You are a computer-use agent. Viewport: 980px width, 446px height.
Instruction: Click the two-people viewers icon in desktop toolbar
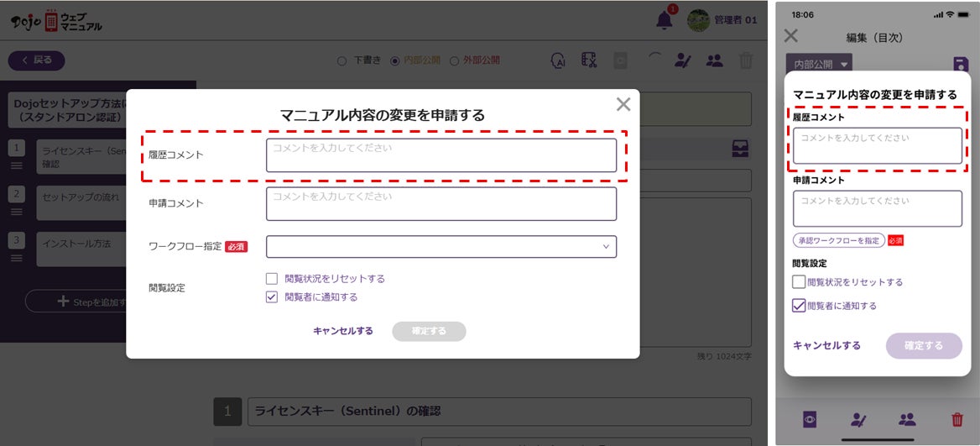coord(714,60)
